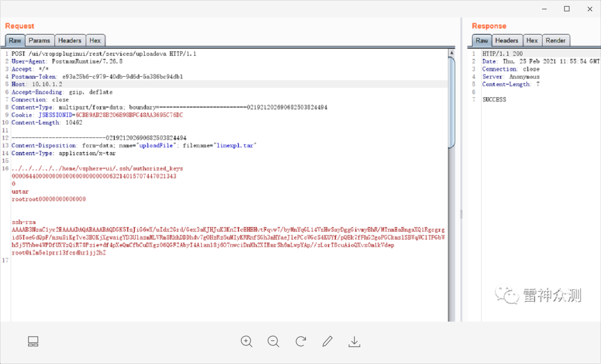Click the response Connection: close line
The height and width of the screenshot is (364, 601).
[x=511, y=69]
